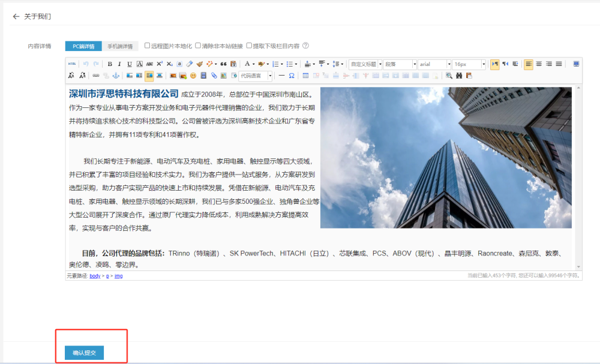
Task: Apply the font border icon
Action: [140, 64]
